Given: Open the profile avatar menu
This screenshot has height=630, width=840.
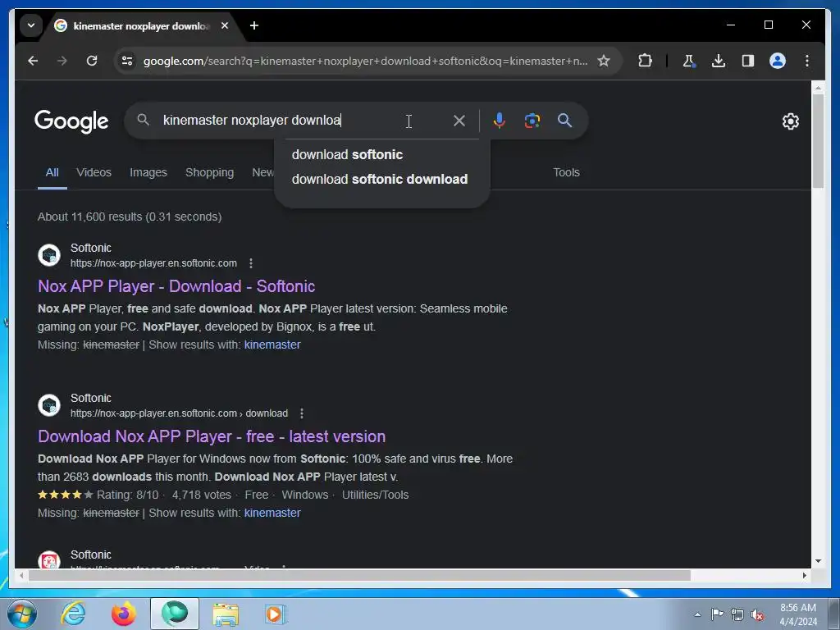Looking at the screenshot, I should 778,61.
